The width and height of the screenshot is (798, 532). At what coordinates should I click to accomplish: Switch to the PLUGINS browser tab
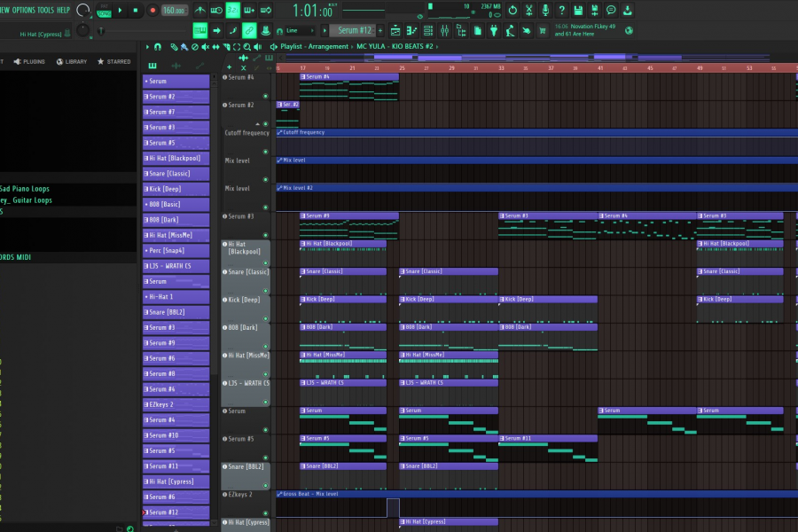click(29, 61)
